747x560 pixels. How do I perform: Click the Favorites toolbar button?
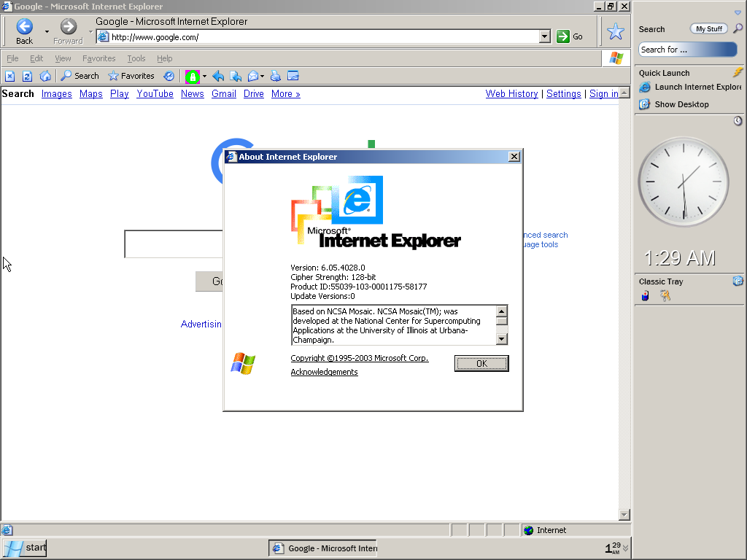[x=131, y=76]
